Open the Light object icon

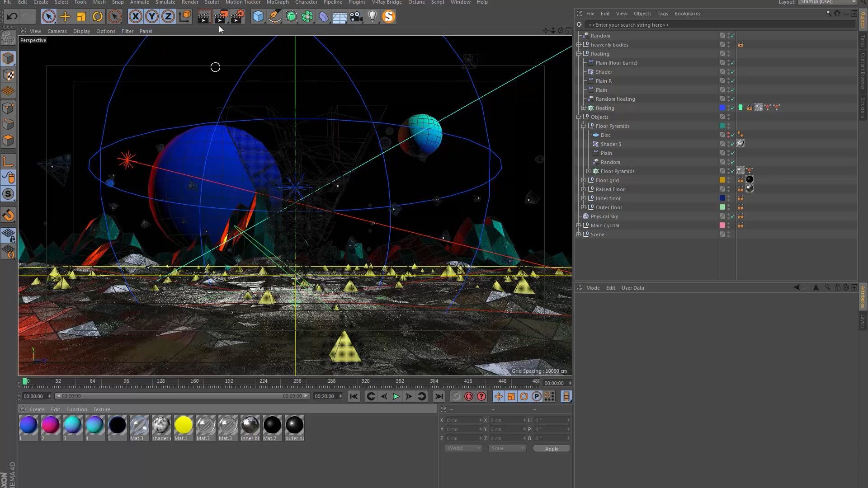[372, 17]
